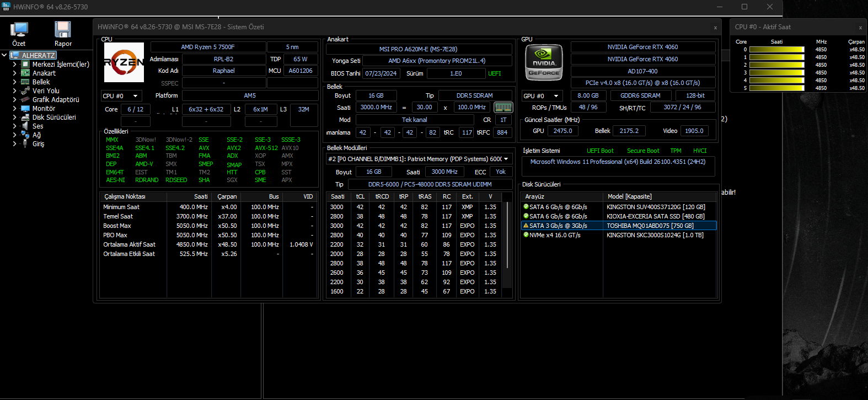
Task: Click the Bellek memory icon in tree
Action: click(x=25, y=82)
